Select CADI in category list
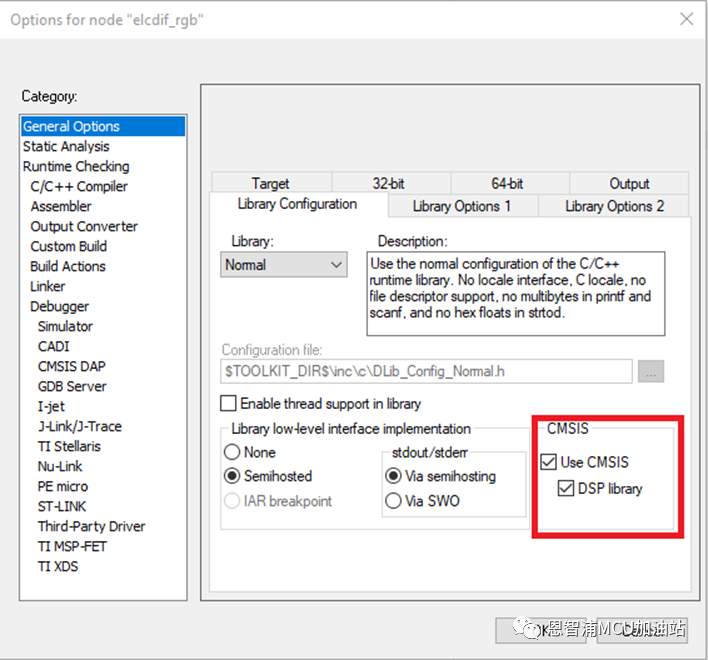Viewport: 708px width, 660px height. (x=53, y=346)
